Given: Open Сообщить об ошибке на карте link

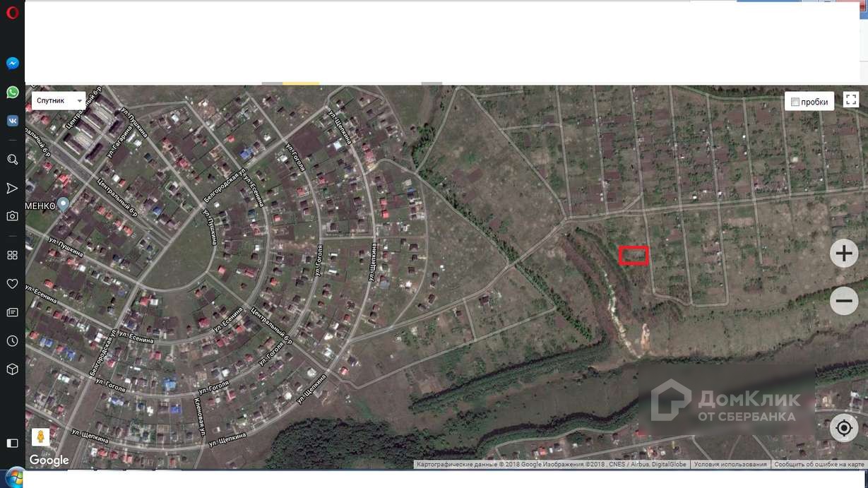Looking at the screenshot, I should click(819, 465).
